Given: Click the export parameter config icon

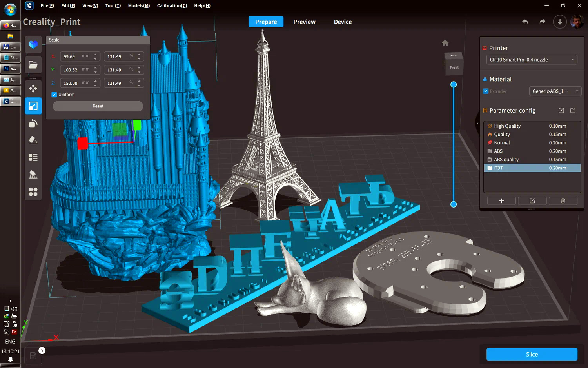Looking at the screenshot, I should click(573, 111).
